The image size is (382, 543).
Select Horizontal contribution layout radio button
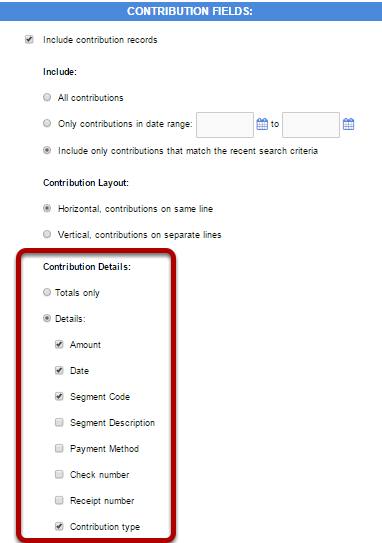point(47,208)
